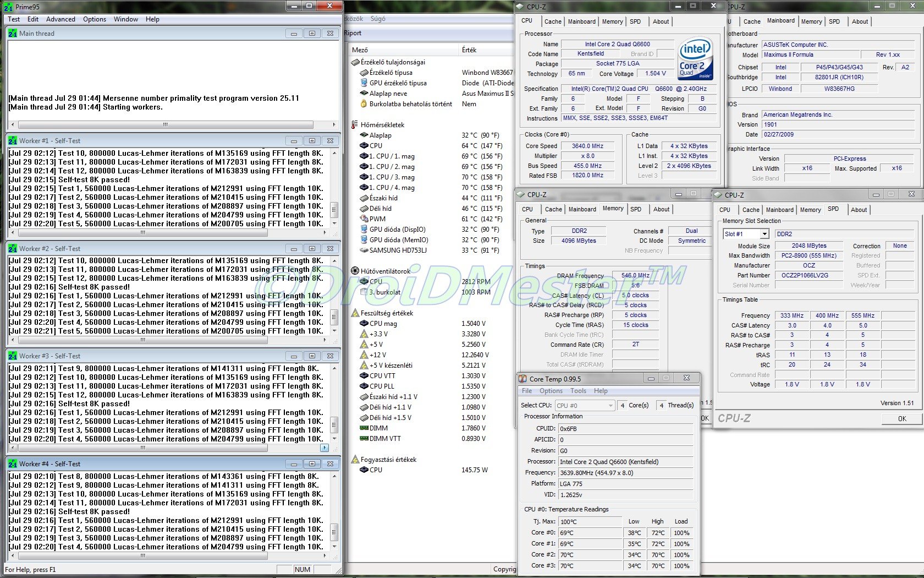Open the Test menu in Prime95
This screenshot has height=578, width=924.
(14, 19)
